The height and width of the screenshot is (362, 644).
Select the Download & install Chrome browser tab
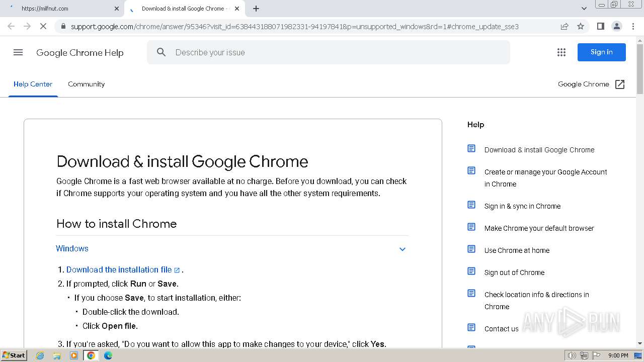pyautogui.click(x=185, y=9)
